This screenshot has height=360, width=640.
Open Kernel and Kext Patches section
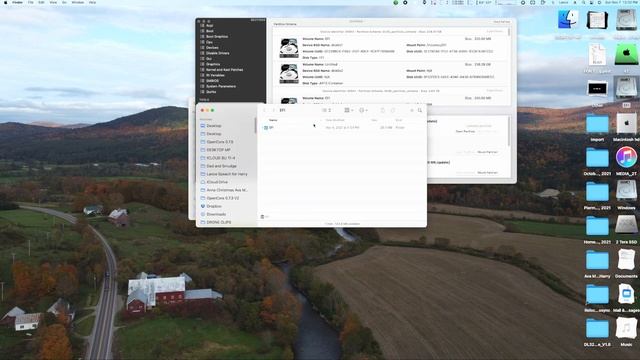[x=224, y=70]
